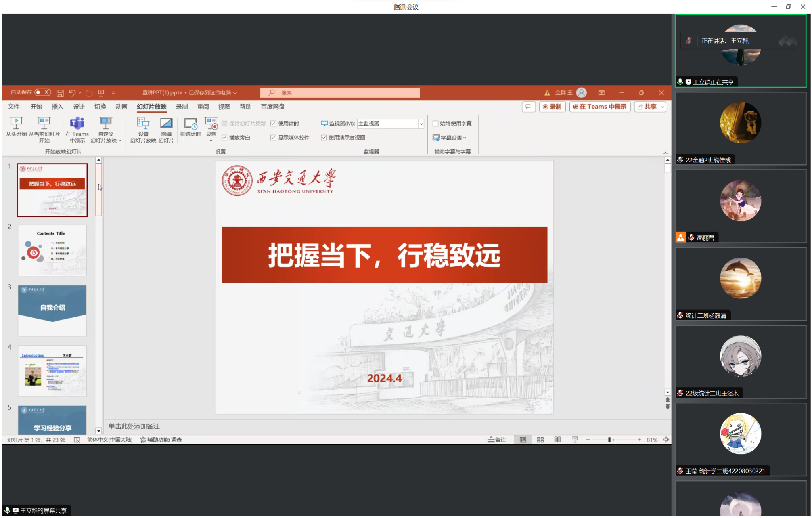Toggle the AutoSave switch
This screenshot has height=518, width=812.
(43, 92)
